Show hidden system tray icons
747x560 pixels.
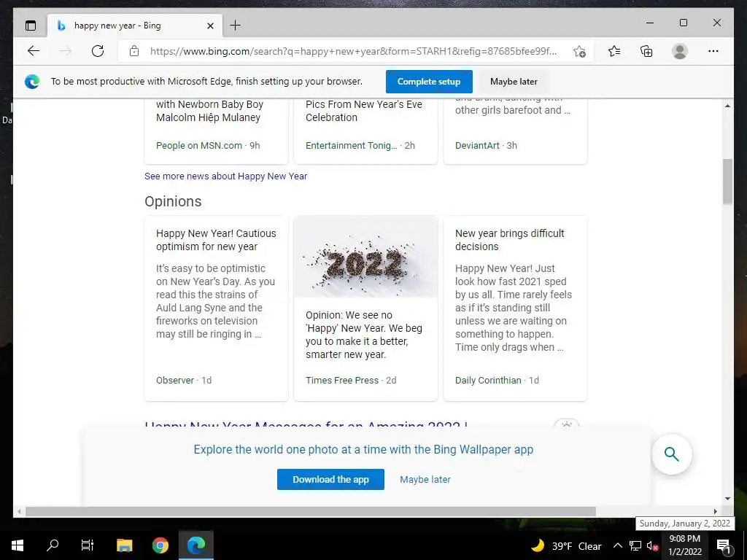[x=617, y=545]
